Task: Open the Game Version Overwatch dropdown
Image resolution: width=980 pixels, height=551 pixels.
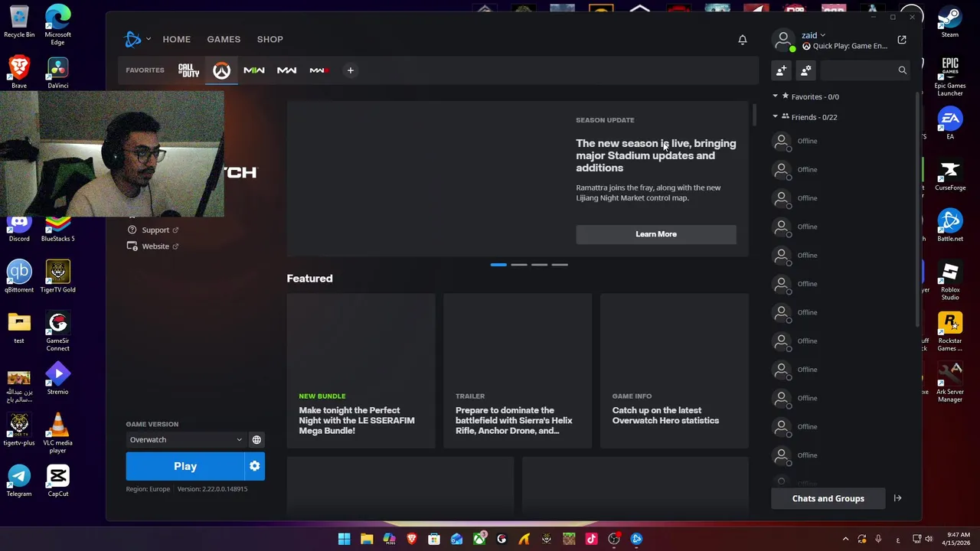Action: point(185,440)
